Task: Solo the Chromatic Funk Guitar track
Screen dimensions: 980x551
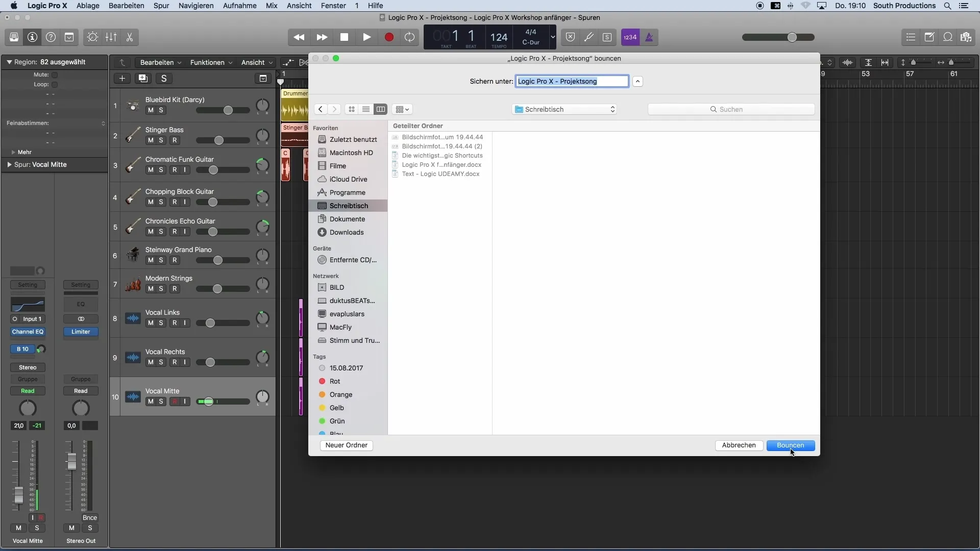Action: click(x=161, y=170)
